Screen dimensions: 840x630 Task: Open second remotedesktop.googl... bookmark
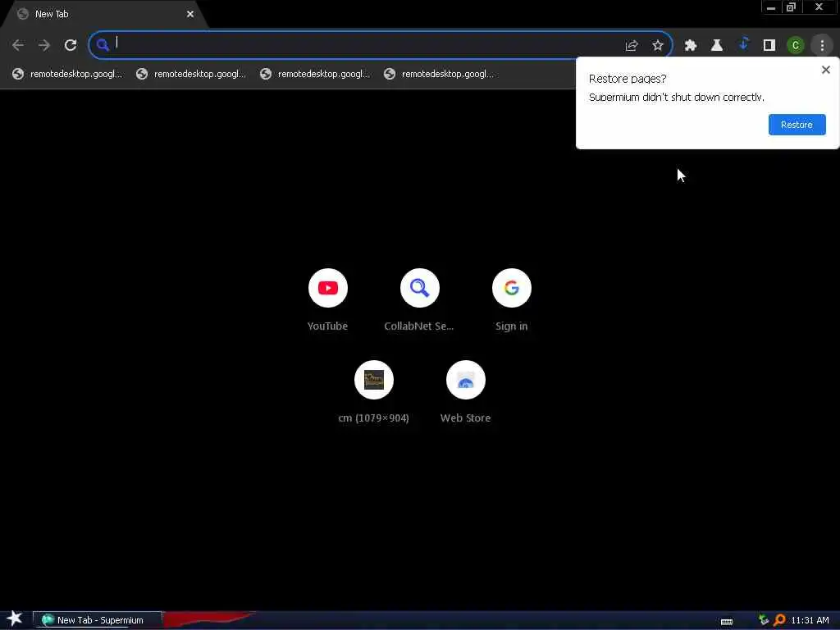coord(191,74)
